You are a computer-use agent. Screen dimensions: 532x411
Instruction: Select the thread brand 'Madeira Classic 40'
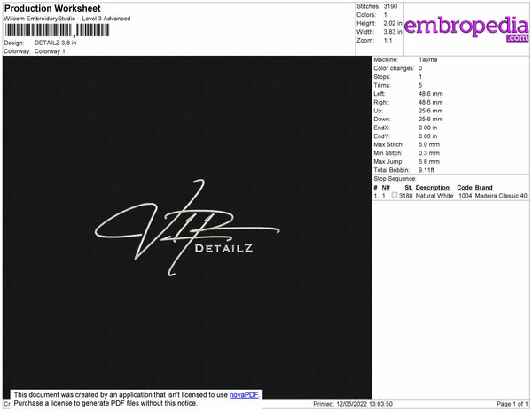(501, 196)
